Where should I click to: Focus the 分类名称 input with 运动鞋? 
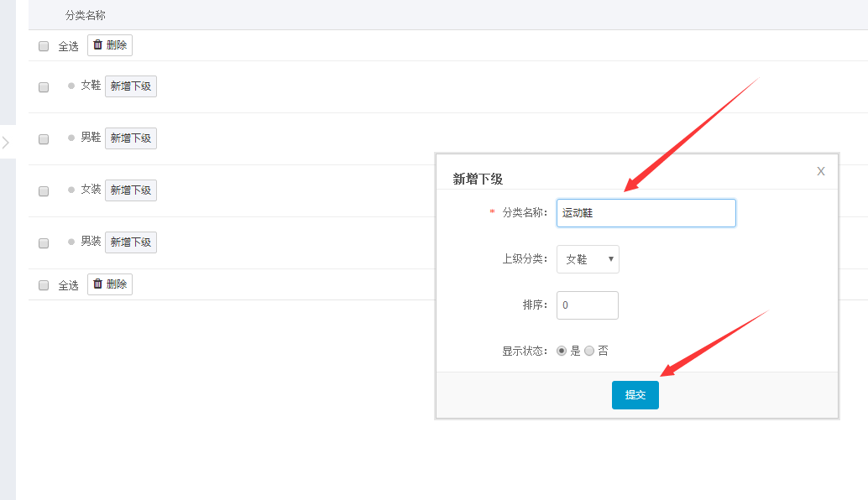click(646, 213)
